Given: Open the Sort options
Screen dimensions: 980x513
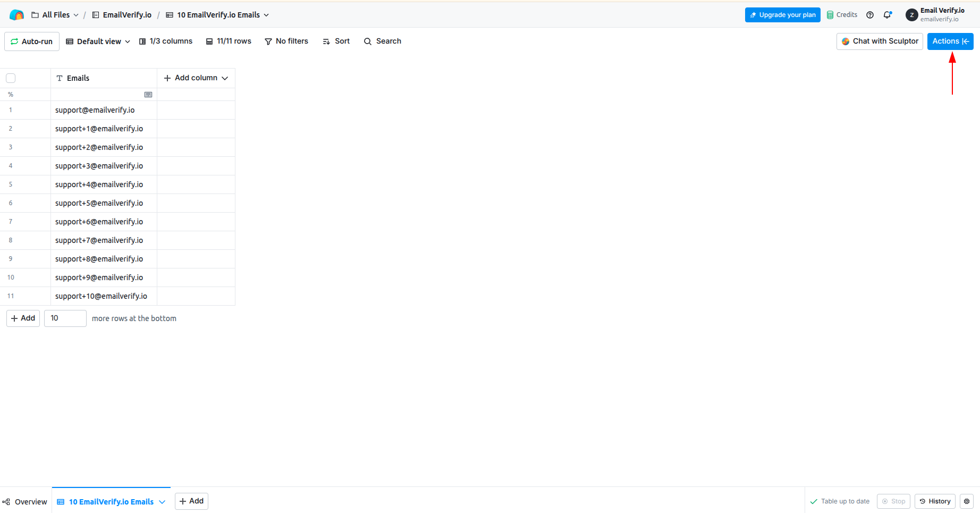Looking at the screenshot, I should pyautogui.click(x=336, y=41).
